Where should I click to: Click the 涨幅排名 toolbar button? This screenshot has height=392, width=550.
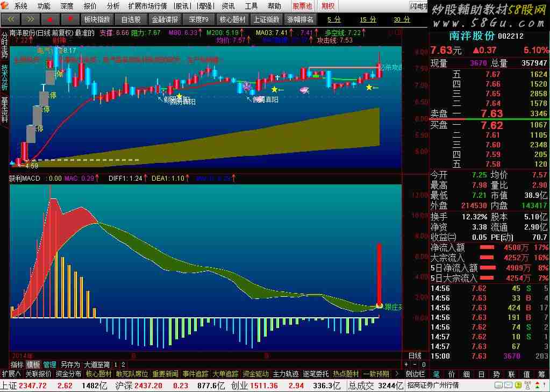click(300, 20)
